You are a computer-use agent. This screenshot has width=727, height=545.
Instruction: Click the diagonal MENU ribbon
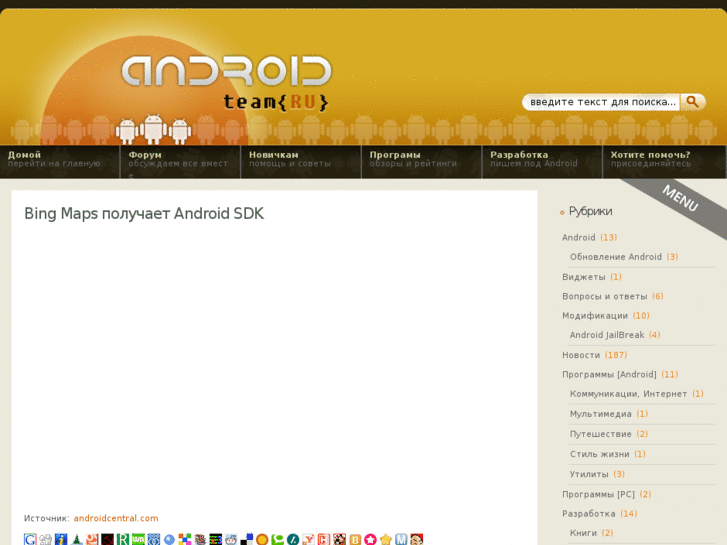click(680, 199)
